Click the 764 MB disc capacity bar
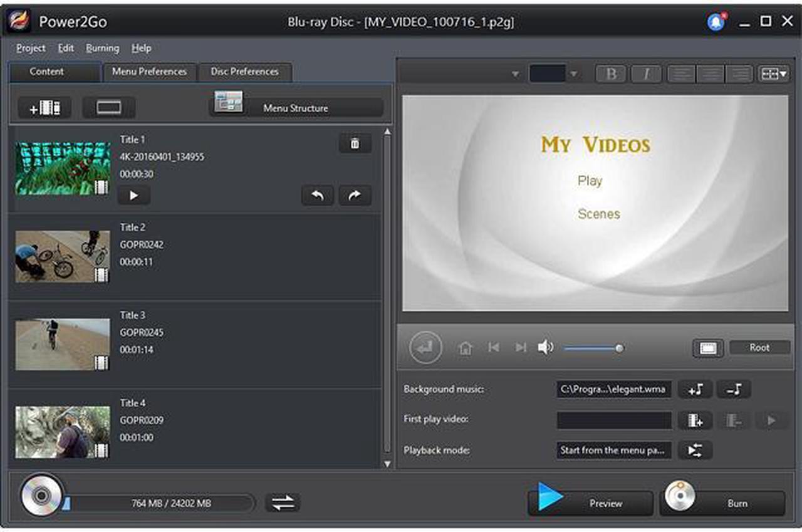Image resolution: width=802 pixels, height=532 pixels. point(162,503)
